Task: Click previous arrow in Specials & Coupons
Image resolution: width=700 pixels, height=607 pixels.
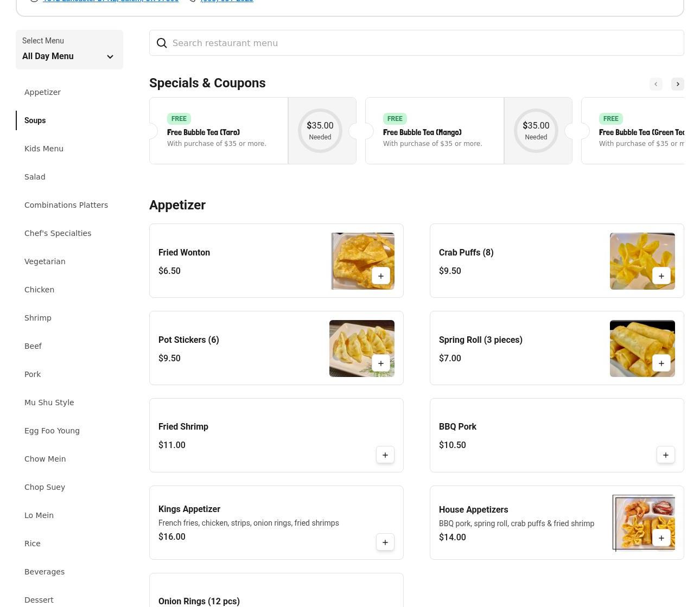Action: point(656,84)
